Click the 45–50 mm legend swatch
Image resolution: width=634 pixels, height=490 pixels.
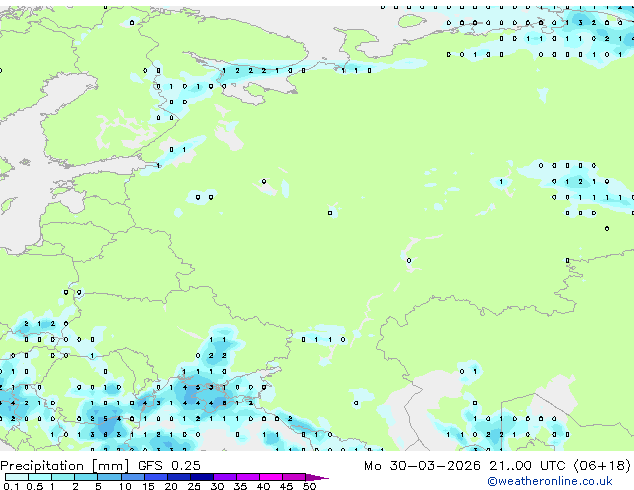pos(294,477)
